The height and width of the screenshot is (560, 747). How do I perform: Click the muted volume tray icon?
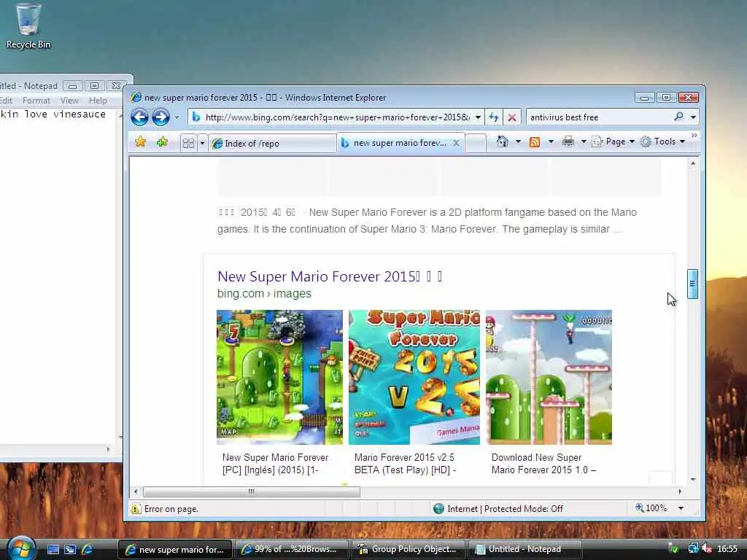(708, 548)
